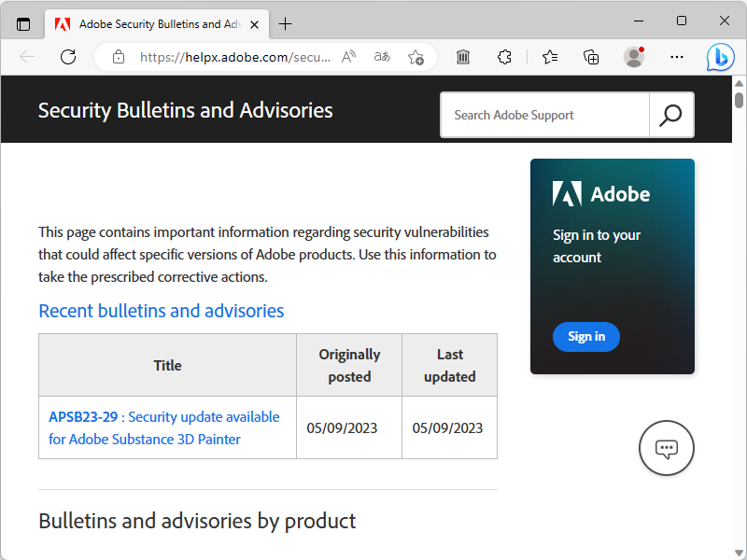Click the Search Adobe Support field

pyautogui.click(x=544, y=115)
